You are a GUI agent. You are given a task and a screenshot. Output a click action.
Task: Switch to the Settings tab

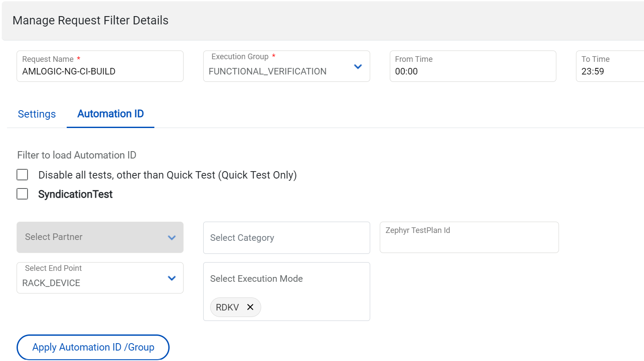(x=37, y=114)
